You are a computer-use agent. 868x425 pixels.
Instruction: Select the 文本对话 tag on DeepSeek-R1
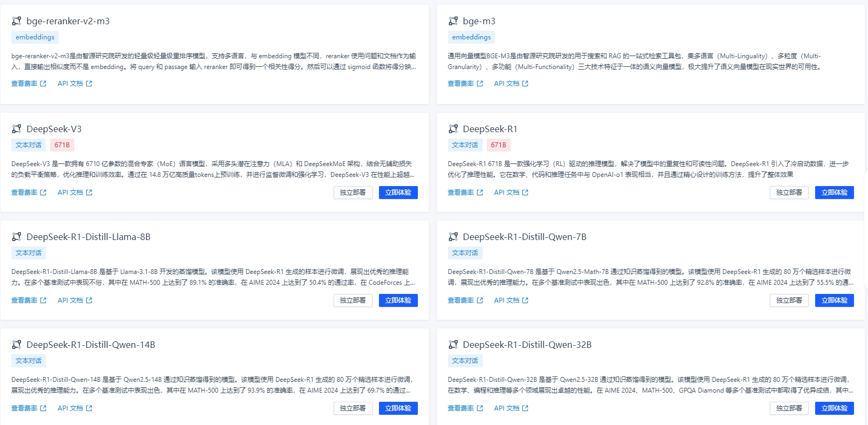pos(465,145)
